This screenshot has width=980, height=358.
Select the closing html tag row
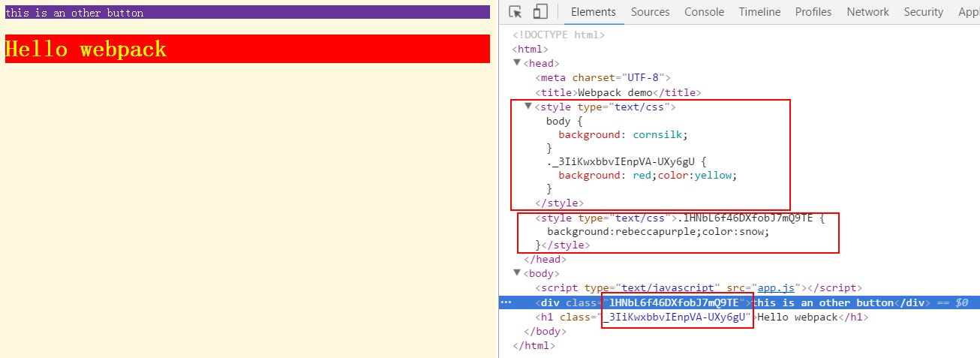534,346
